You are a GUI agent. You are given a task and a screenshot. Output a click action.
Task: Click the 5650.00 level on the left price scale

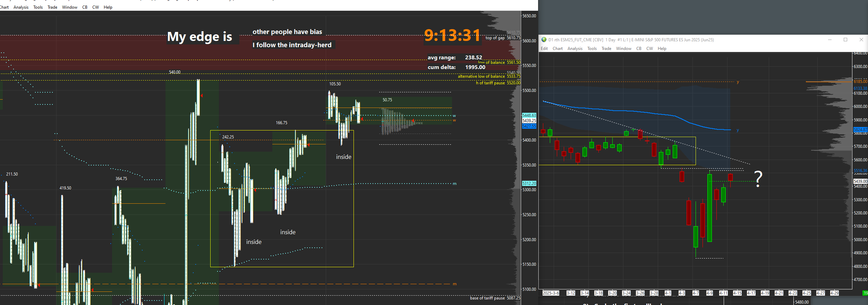point(529,16)
